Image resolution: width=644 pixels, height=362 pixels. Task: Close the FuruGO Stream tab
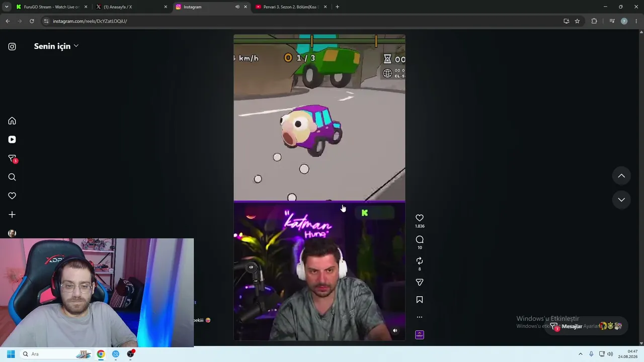point(86,7)
